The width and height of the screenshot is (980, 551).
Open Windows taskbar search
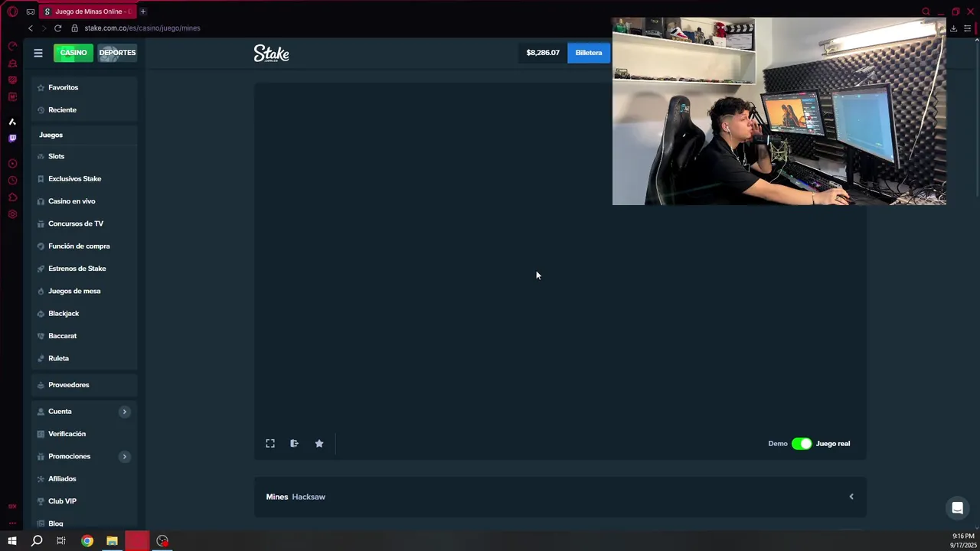37,541
